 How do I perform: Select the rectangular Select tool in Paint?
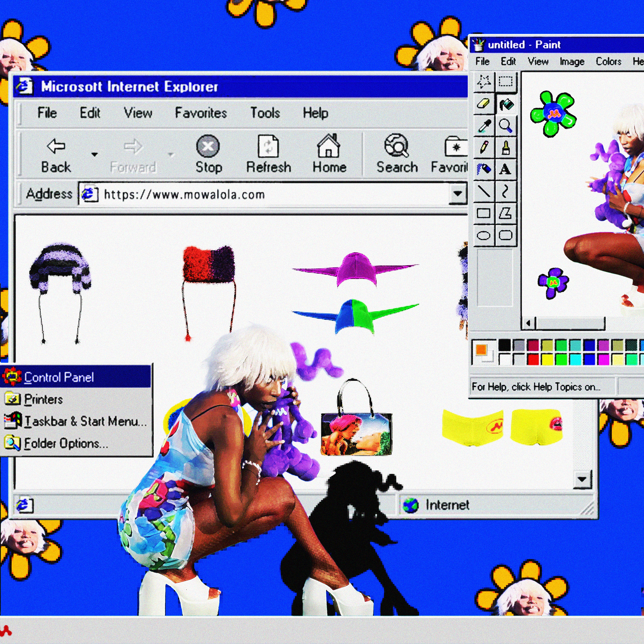point(506,82)
